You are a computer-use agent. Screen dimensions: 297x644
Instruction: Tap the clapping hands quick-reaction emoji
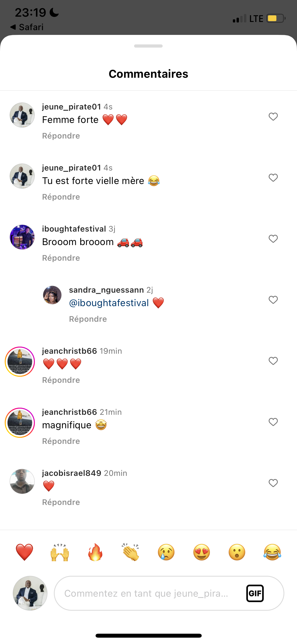coord(131,552)
